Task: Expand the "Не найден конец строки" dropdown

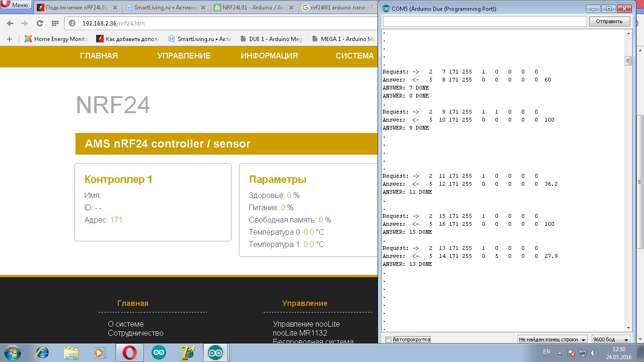Action: (552, 339)
